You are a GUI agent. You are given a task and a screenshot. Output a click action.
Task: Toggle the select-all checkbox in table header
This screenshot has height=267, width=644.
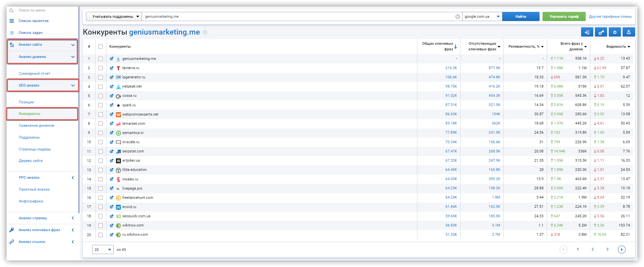(100, 47)
